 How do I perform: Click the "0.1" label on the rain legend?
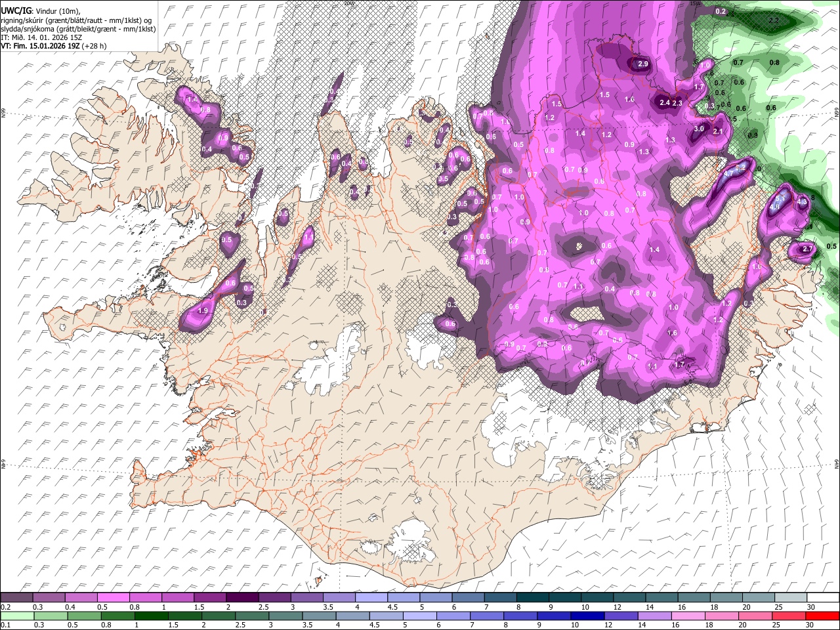[x=4, y=625]
